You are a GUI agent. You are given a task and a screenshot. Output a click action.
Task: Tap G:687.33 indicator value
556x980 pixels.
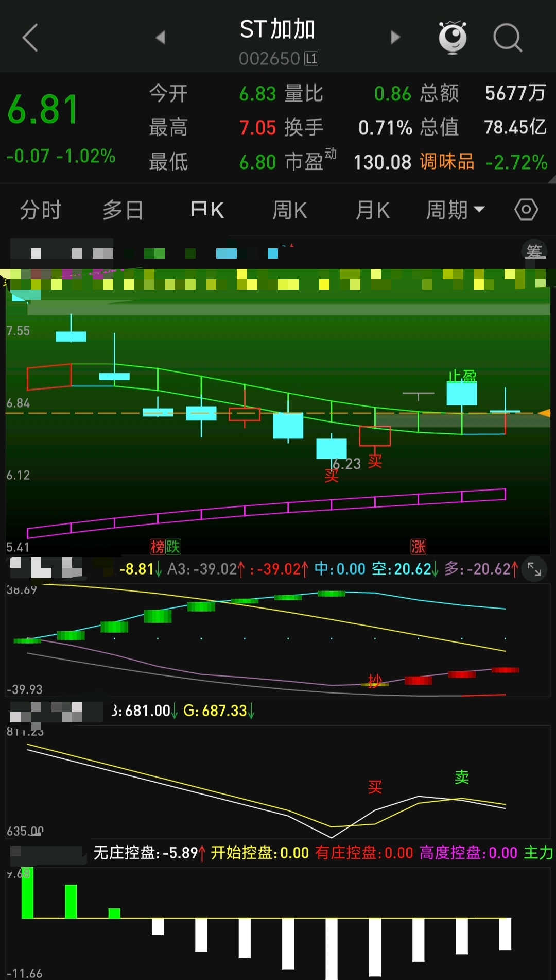coord(219,711)
